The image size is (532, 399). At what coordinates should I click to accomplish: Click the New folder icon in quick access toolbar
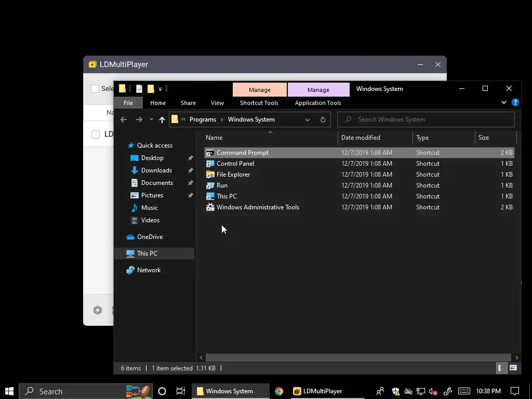pos(151,89)
